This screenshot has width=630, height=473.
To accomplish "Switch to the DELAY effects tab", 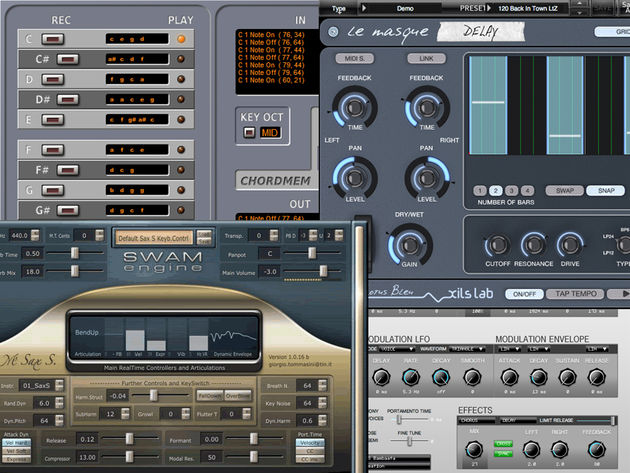I will (x=517, y=420).
